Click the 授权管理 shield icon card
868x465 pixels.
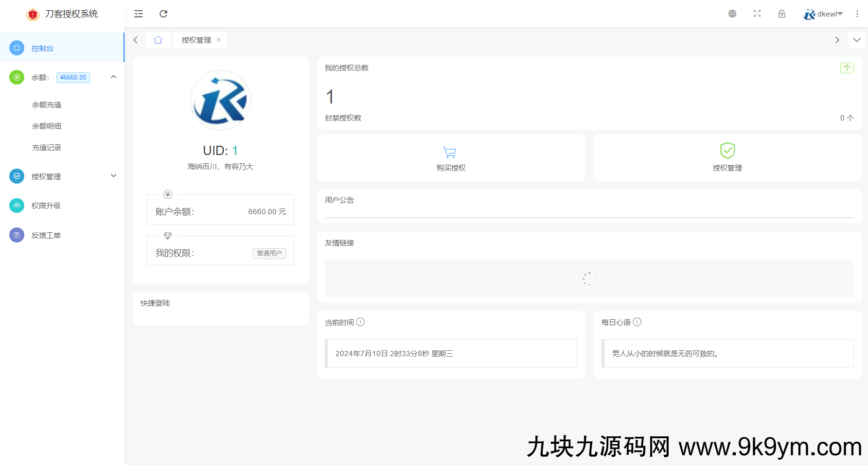(727, 151)
